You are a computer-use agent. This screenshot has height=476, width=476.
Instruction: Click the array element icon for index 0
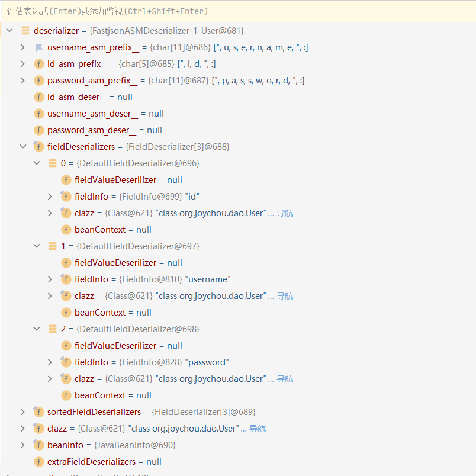(53, 163)
